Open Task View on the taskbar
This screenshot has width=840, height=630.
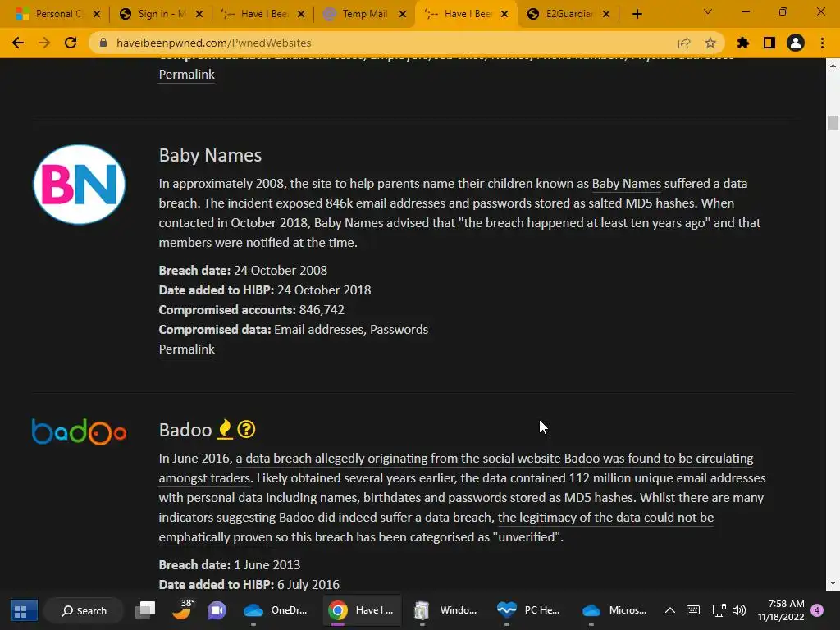145,610
